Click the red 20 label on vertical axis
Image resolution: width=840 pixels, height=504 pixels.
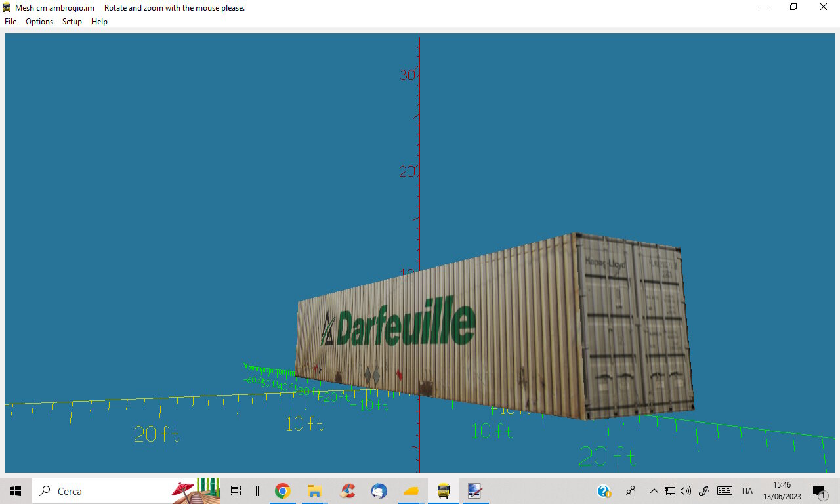pos(408,171)
